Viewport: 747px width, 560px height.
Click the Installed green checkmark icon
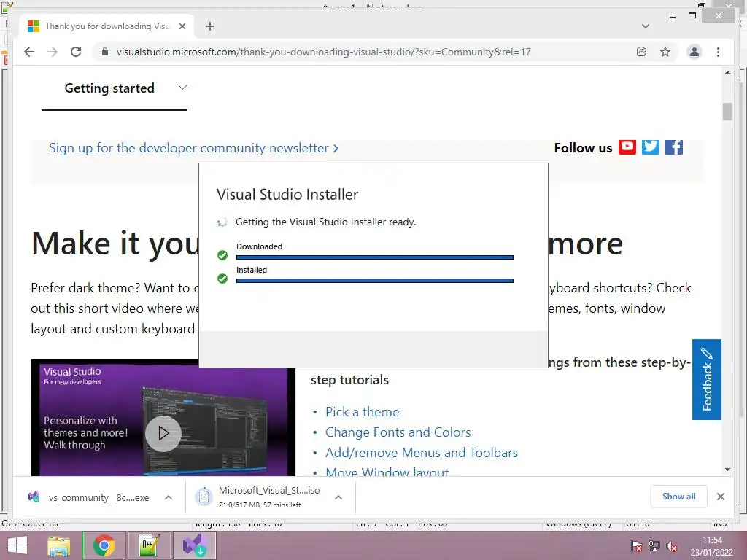[x=222, y=279]
